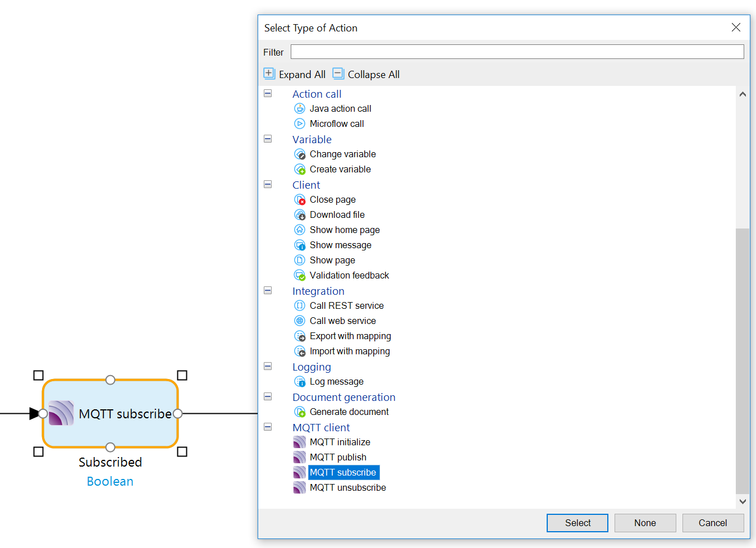
Task: Click the Boolean type link under the activity
Action: 110,481
